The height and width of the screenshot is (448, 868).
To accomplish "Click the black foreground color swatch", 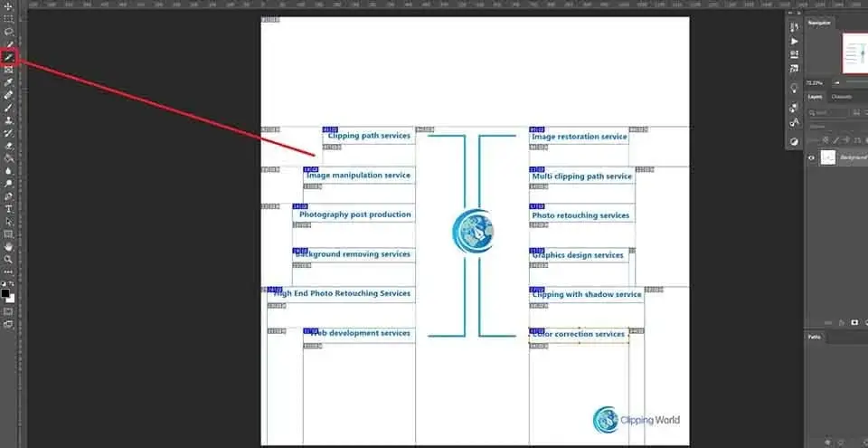I will coord(5,292).
